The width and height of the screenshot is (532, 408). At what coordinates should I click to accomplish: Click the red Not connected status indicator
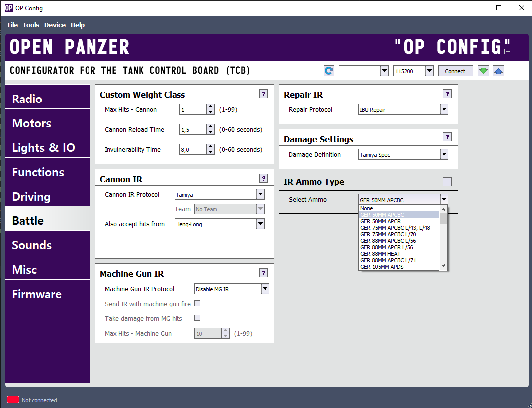(13, 400)
